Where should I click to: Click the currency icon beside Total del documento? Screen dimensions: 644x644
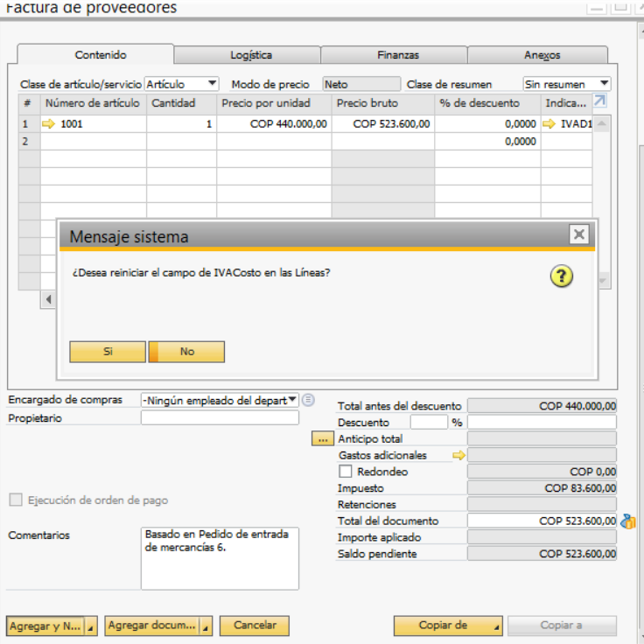point(627,521)
